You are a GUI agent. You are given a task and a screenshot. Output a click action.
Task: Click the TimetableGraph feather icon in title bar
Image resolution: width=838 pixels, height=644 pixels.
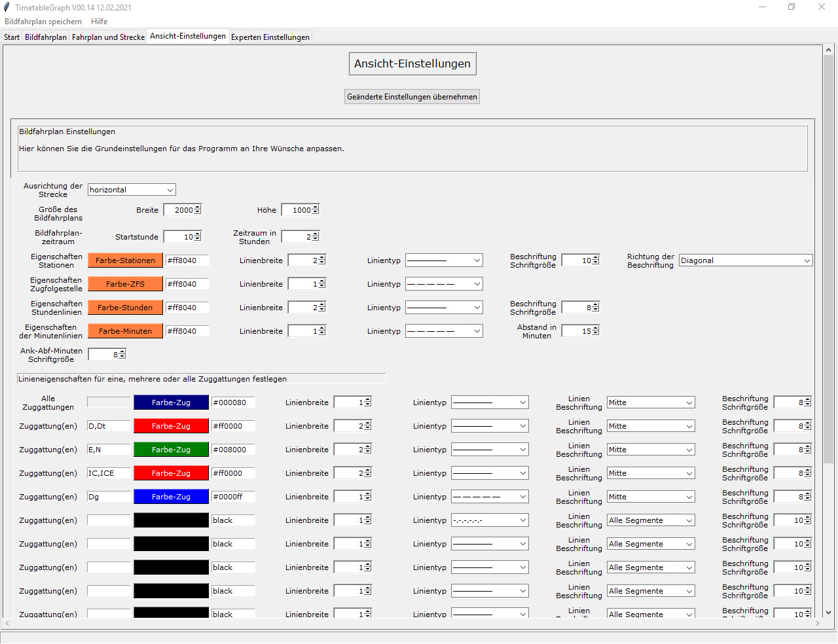tap(7, 7)
